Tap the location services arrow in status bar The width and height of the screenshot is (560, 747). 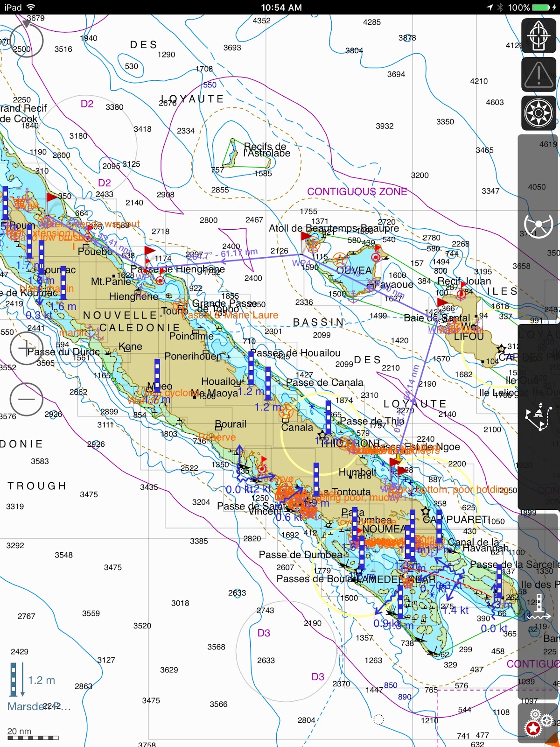(490, 7)
